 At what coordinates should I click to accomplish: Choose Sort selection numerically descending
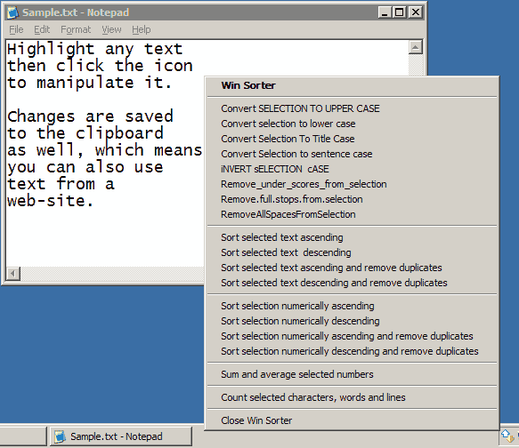pyautogui.click(x=352, y=321)
